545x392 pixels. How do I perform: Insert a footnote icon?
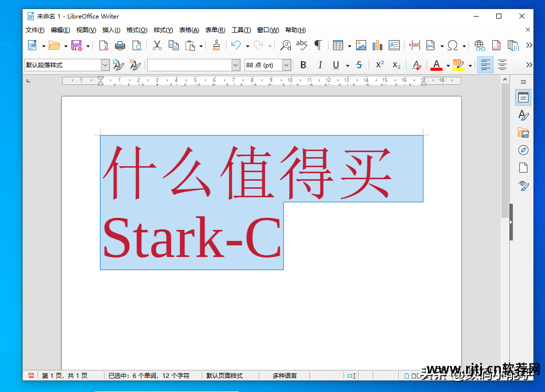coord(496,46)
